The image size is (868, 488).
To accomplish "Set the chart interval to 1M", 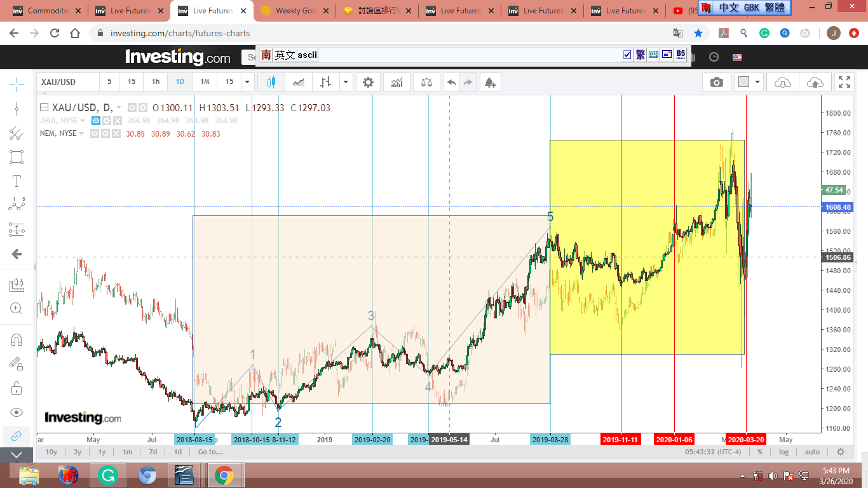I will tap(205, 82).
